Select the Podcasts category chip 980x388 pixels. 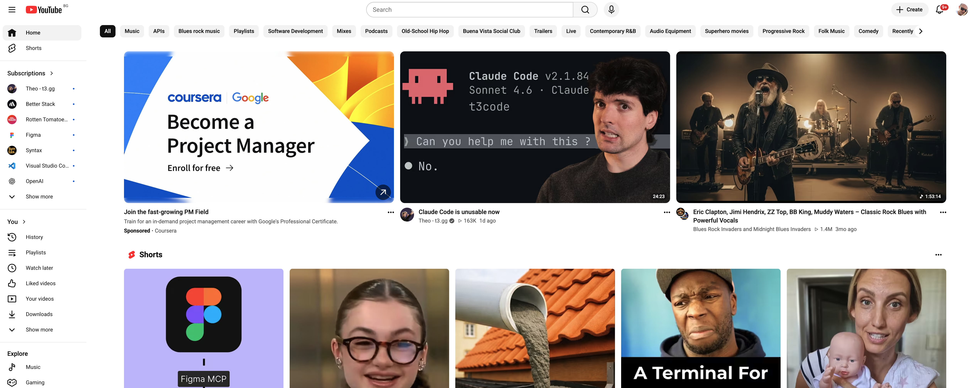376,31
